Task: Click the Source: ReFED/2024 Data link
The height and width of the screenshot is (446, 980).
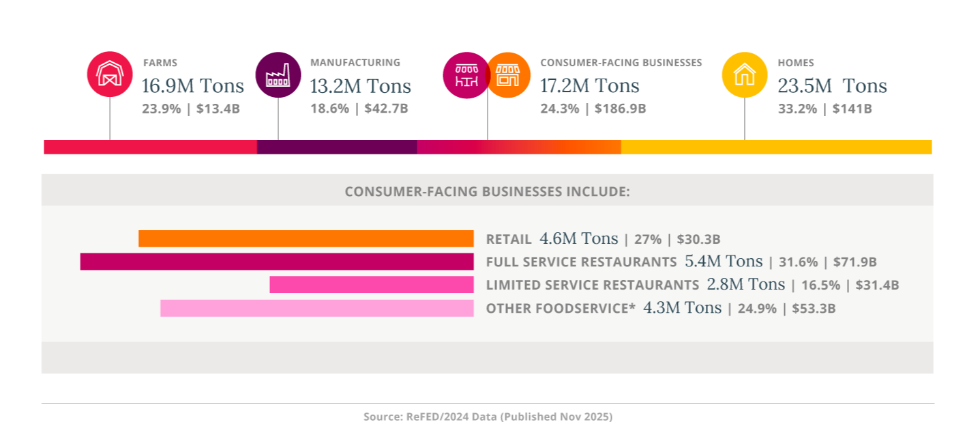Action: point(489,417)
